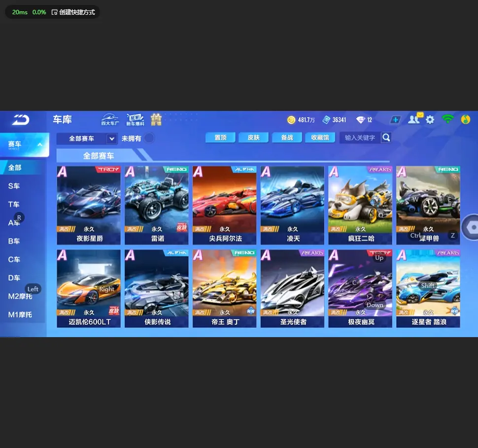Click the 皮肤 badge on 迈凯伦600LT card
The width and height of the screenshot is (478, 448).
pos(114,310)
